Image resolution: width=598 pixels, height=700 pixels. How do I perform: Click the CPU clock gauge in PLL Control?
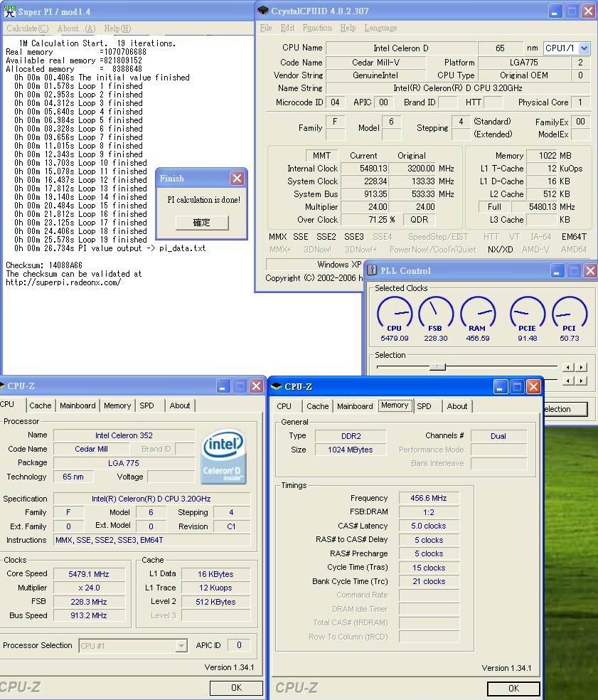pos(394,314)
